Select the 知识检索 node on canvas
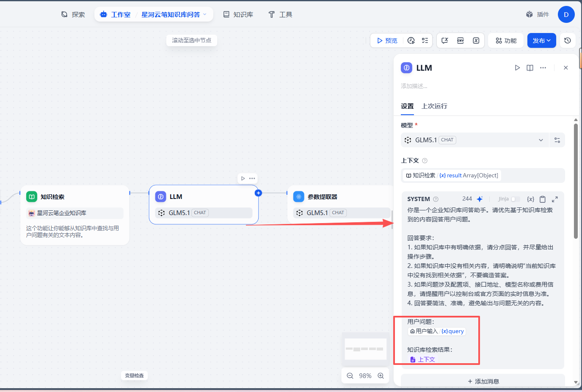 click(x=74, y=215)
